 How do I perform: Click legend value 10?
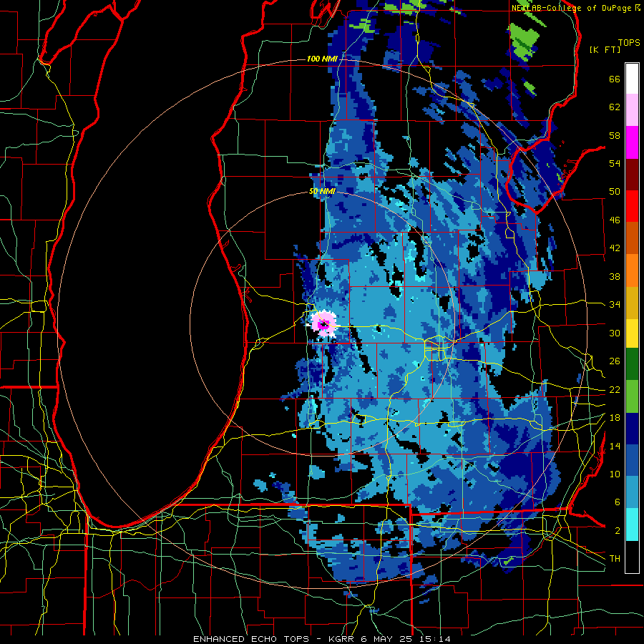tap(615, 474)
